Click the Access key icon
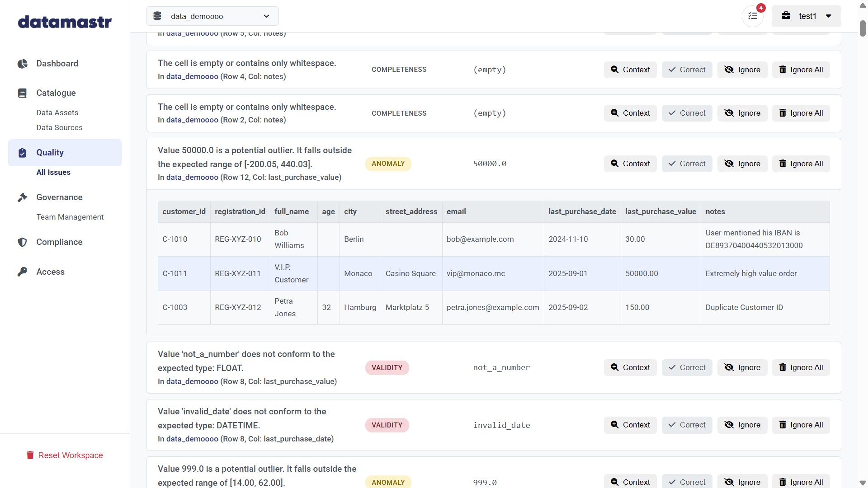The width and height of the screenshot is (868, 488). coord(22,272)
